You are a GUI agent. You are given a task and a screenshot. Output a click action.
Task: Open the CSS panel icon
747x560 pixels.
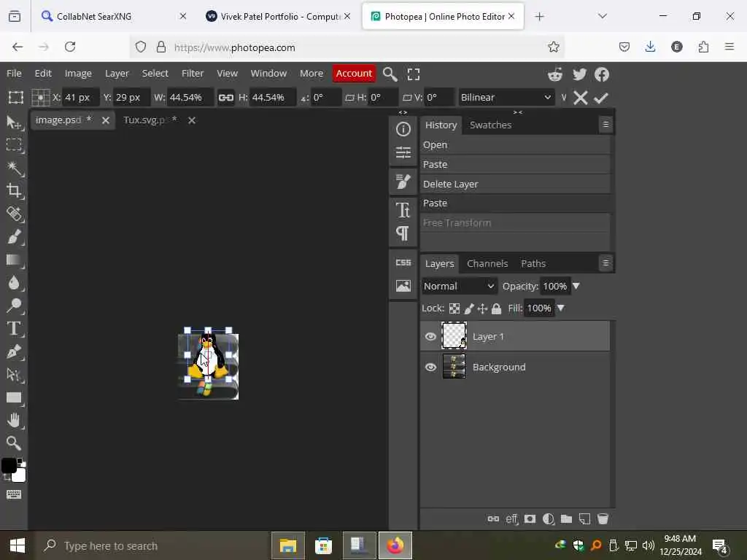pyautogui.click(x=403, y=262)
